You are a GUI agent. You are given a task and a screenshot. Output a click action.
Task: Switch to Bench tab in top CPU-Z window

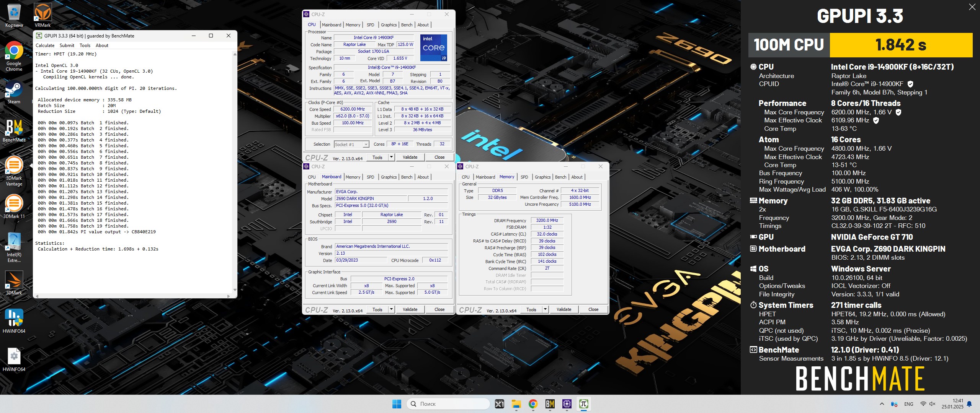point(407,25)
